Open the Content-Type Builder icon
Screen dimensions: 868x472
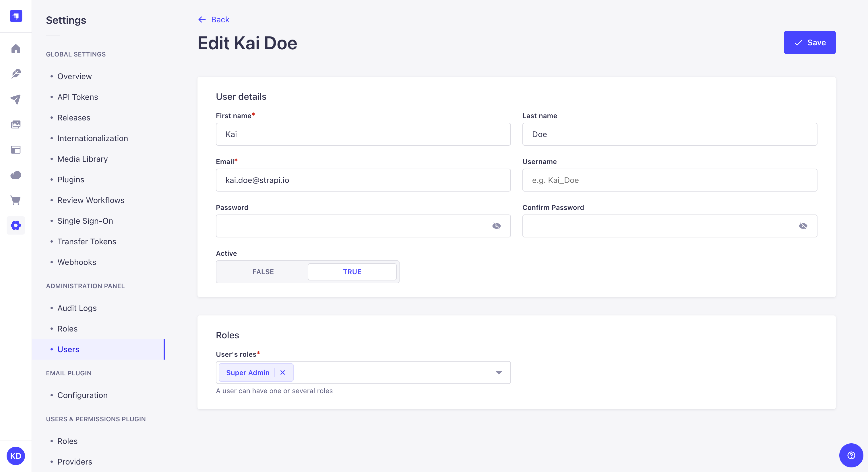[15, 150]
